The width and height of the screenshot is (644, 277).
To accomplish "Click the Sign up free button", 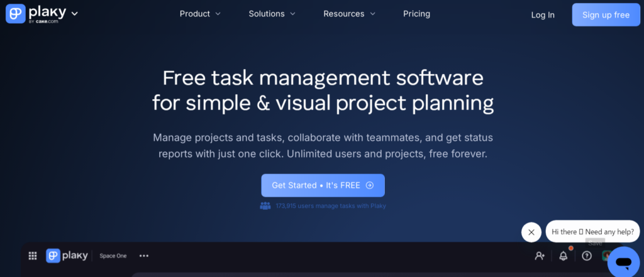I will [606, 15].
